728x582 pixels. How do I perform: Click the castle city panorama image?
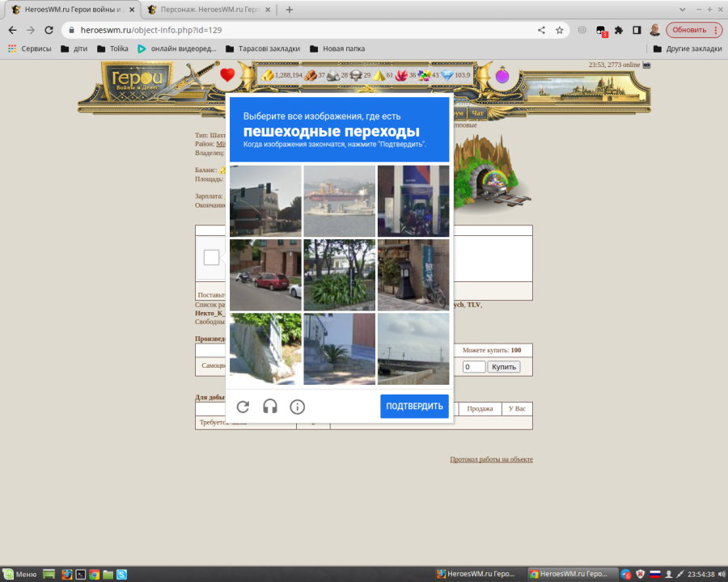[586, 91]
